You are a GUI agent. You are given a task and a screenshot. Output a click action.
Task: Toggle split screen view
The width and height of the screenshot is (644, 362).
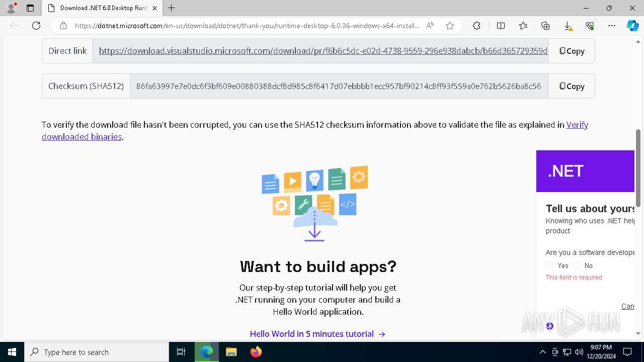[x=501, y=26]
